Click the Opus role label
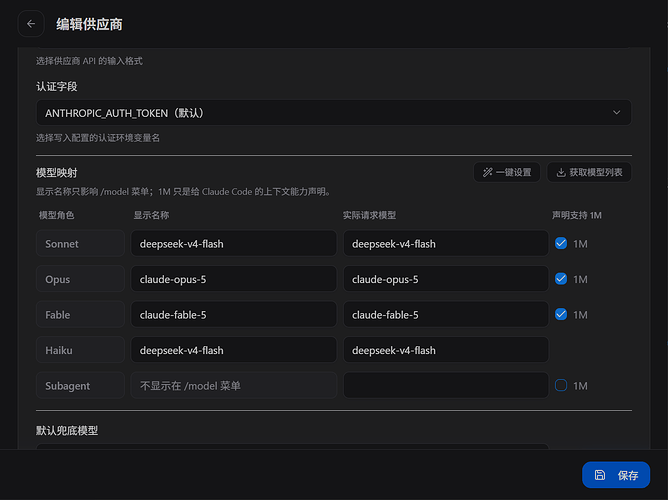Image resolution: width=668 pixels, height=500 pixels. (80, 279)
